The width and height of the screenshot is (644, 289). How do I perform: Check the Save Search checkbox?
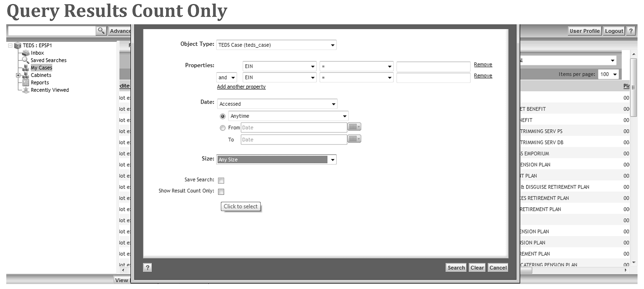[221, 180]
